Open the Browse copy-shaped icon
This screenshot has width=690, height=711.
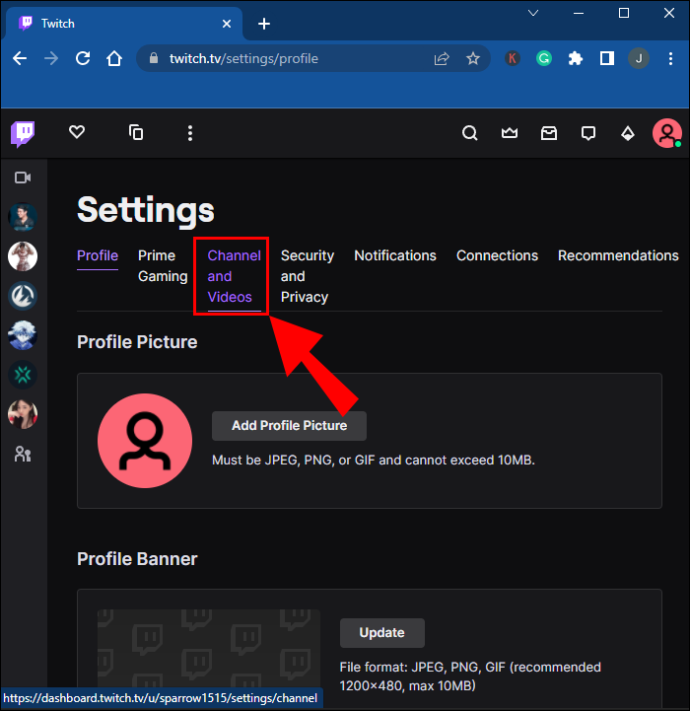[136, 132]
